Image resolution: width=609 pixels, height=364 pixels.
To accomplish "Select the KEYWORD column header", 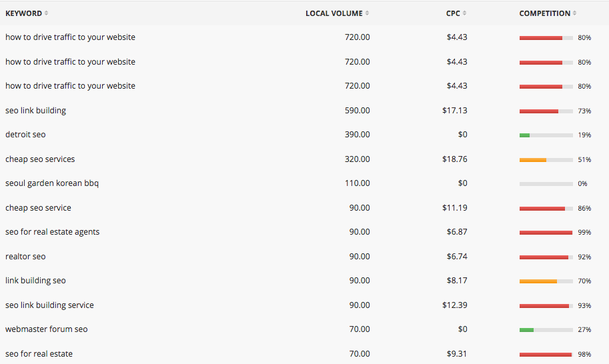I will pyautogui.click(x=24, y=13).
